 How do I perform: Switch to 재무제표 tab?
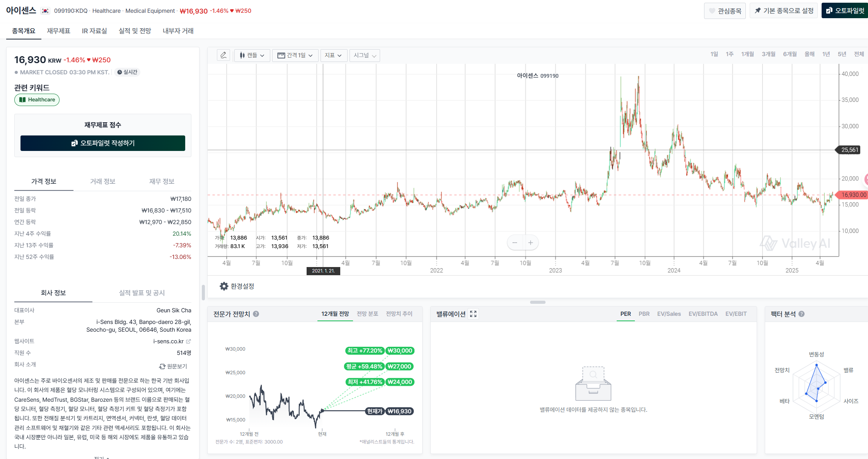click(59, 31)
